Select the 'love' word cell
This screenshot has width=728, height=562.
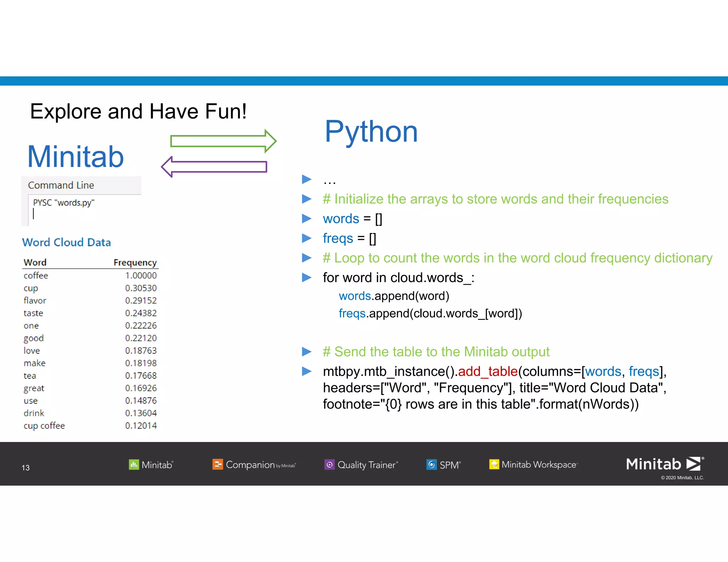coord(32,350)
